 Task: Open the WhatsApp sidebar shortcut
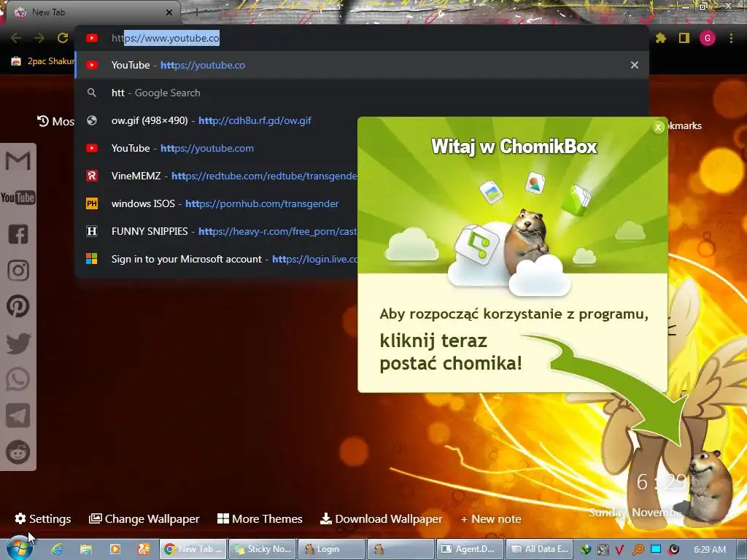18,379
